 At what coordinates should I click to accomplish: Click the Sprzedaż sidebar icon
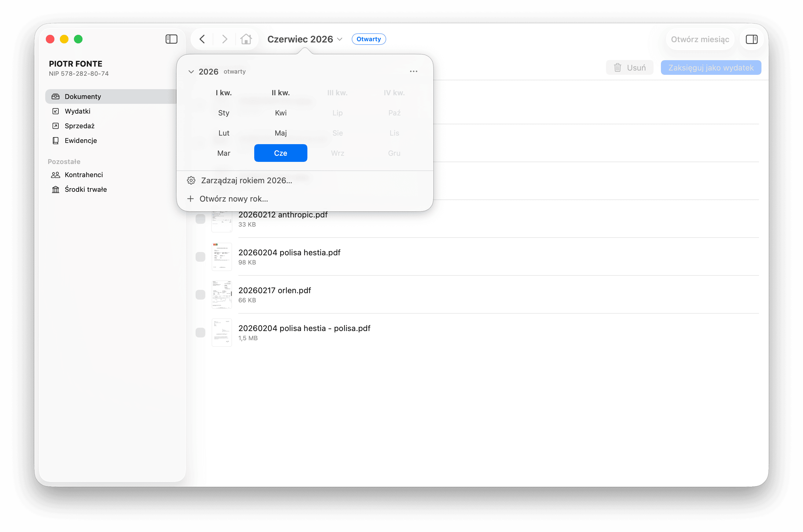(x=56, y=126)
